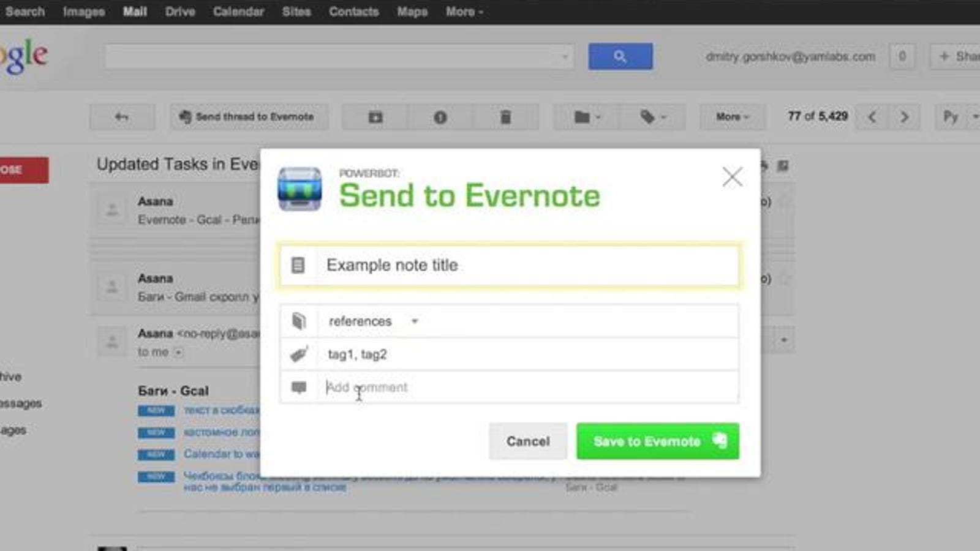Image resolution: width=980 pixels, height=551 pixels.
Task: Go to the newer conversation with left chevron
Action: coord(872,117)
